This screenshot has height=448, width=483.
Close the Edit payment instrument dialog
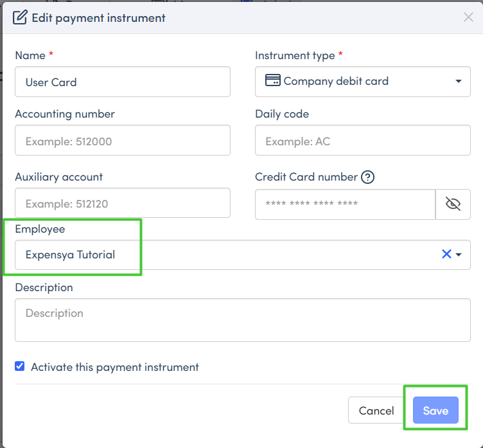click(x=468, y=17)
